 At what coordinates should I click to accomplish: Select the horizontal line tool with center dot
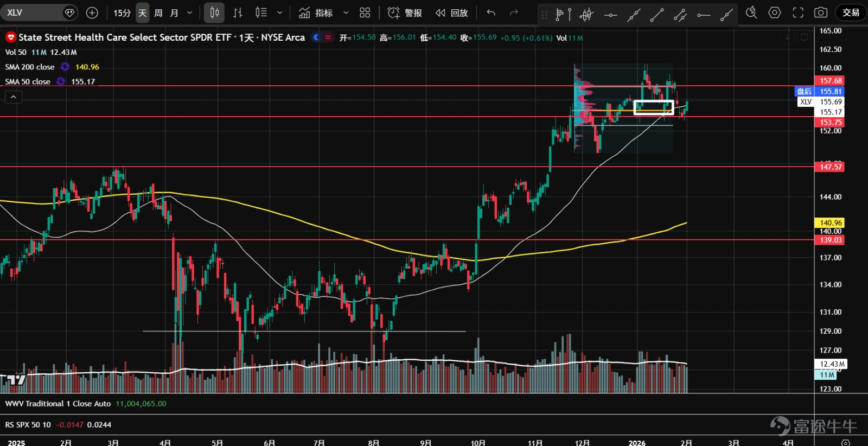point(610,15)
